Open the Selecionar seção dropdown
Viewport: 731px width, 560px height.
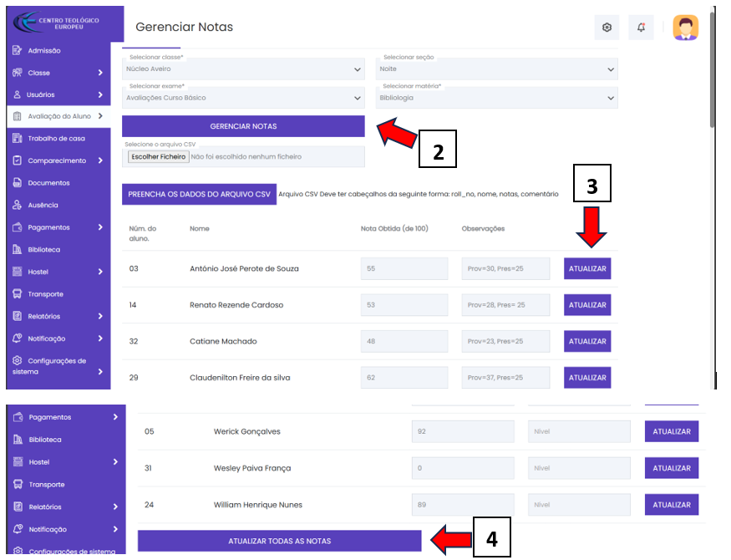[496, 69]
